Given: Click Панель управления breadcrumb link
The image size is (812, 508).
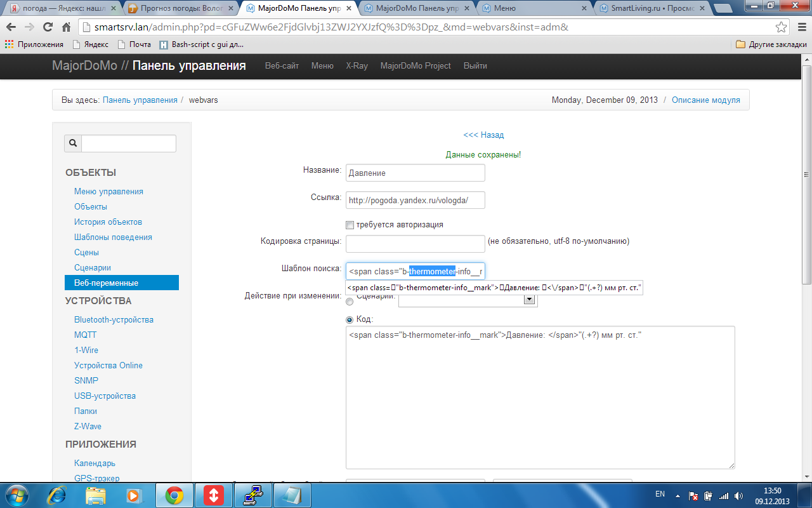Looking at the screenshot, I should pos(140,100).
